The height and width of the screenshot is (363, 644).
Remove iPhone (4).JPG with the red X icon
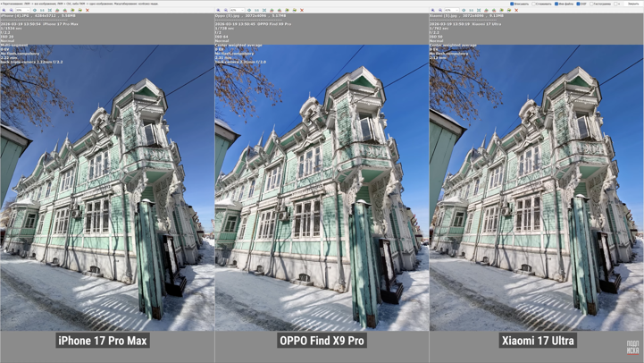point(87,10)
